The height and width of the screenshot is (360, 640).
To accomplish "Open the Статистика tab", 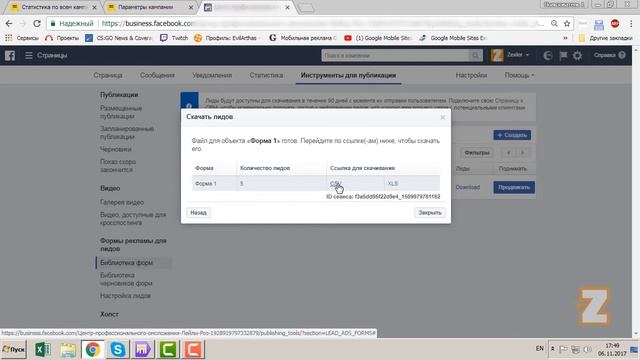I will click(x=266, y=75).
